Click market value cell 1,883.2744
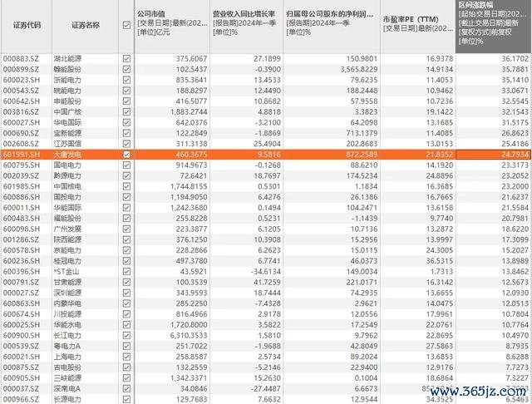 pyautogui.click(x=189, y=112)
